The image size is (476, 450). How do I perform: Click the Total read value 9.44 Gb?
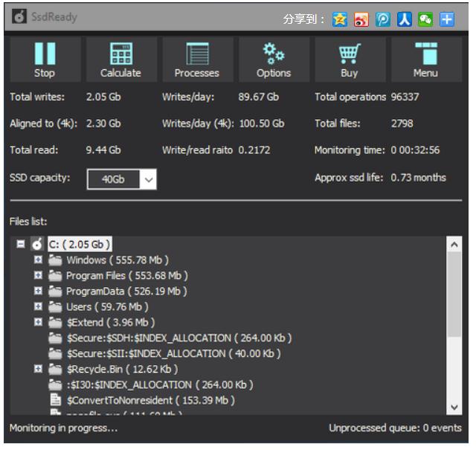point(103,150)
